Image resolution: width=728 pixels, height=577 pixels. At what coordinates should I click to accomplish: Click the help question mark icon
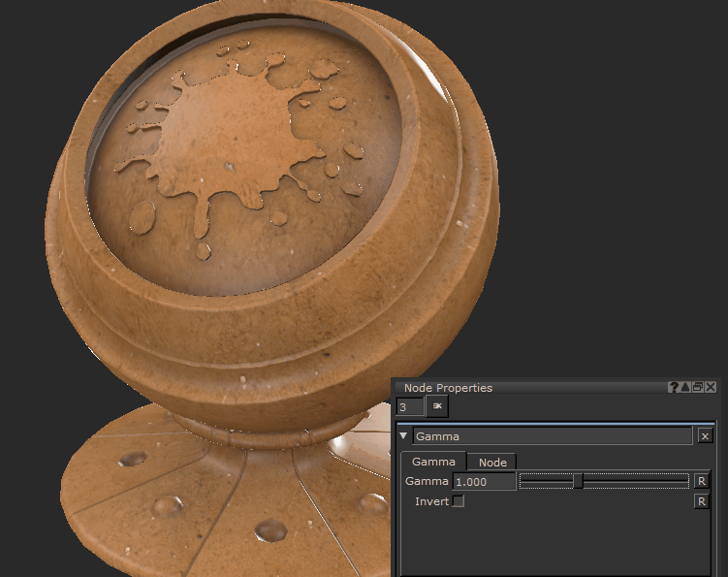[674, 387]
